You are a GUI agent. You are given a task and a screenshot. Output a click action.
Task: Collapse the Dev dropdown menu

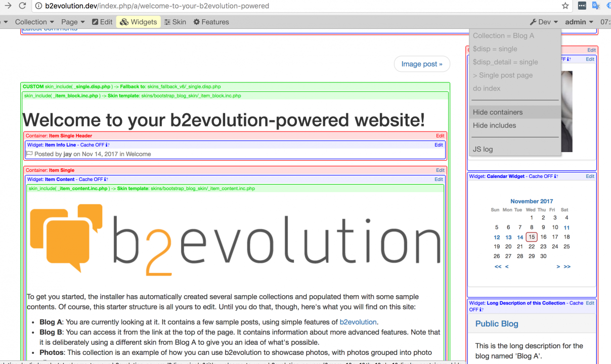pyautogui.click(x=544, y=22)
